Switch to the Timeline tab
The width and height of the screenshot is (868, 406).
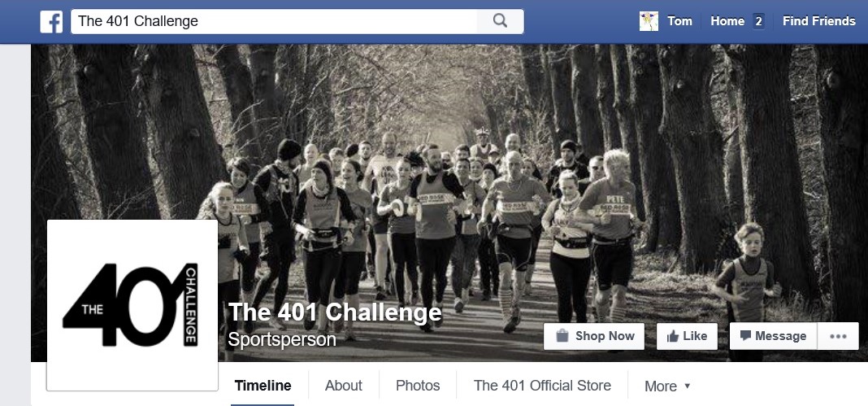click(x=263, y=386)
